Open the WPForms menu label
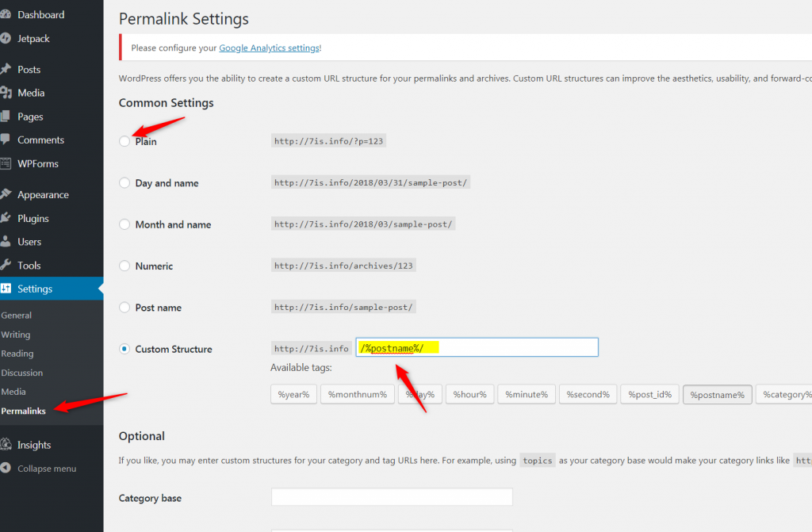812x532 pixels. (x=38, y=163)
